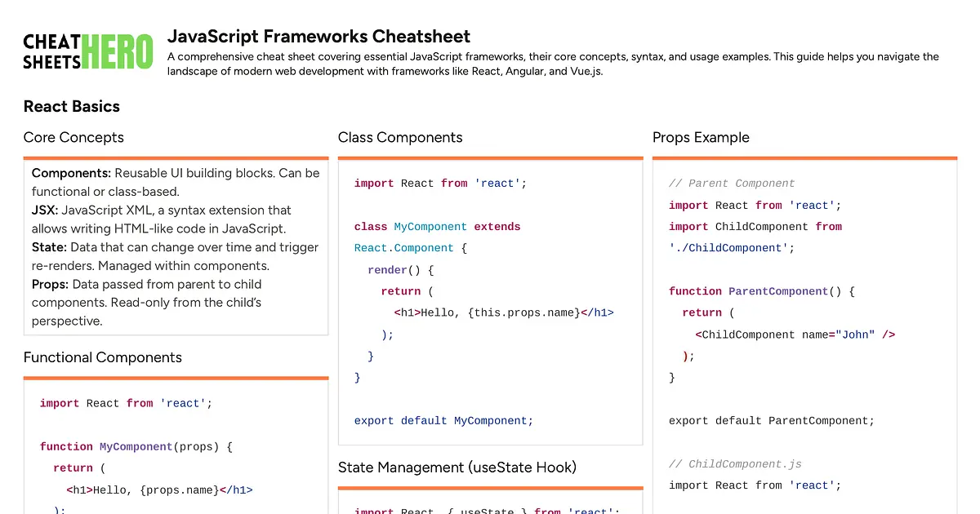
Task: Click the CheatSheetsHero logo
Action: 87,51
